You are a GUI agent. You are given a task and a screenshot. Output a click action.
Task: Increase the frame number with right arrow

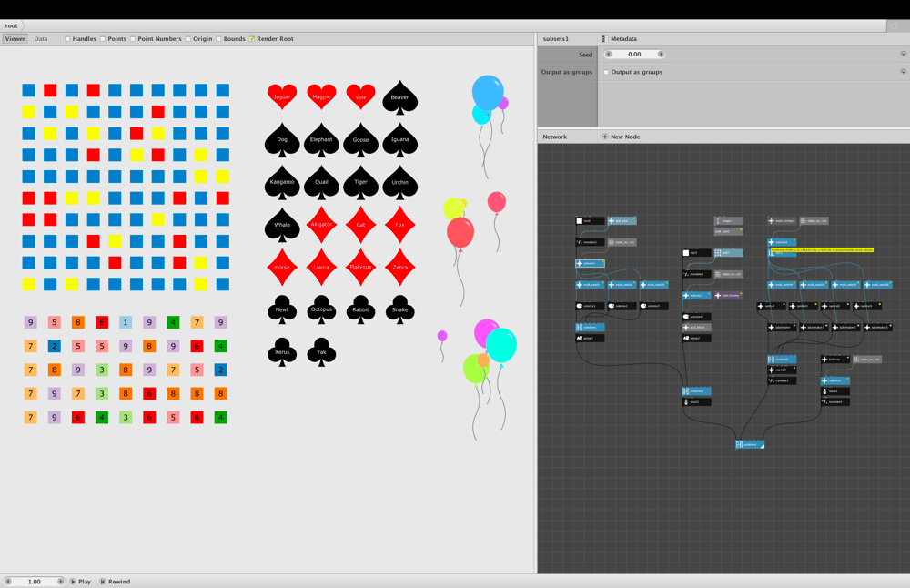[x=60, y=582]
